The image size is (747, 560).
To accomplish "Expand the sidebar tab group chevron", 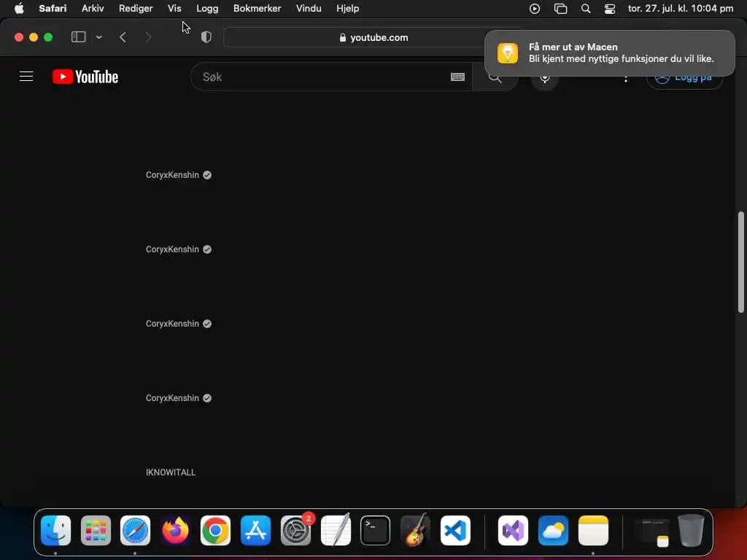I will click(x=99, y=37).
